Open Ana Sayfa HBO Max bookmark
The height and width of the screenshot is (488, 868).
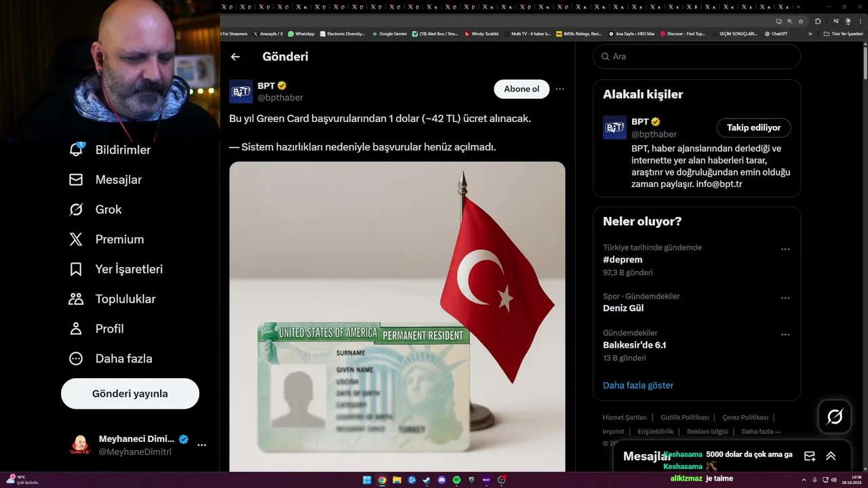631,34
